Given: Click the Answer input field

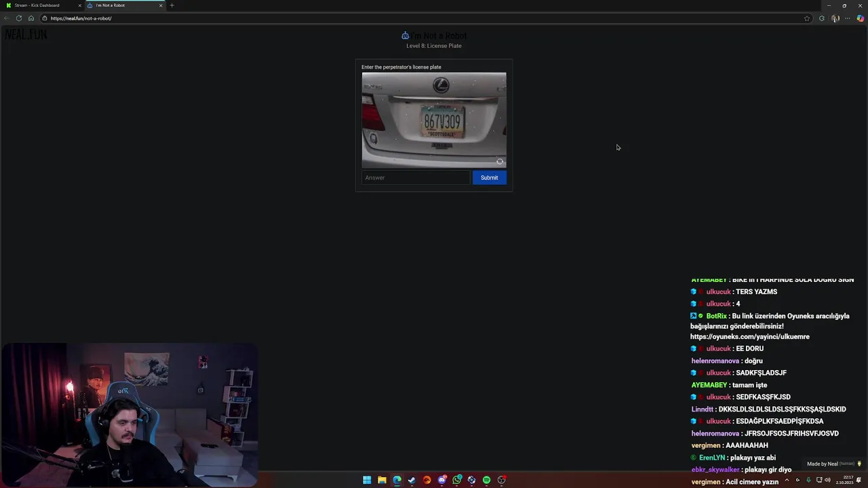Looking at the screenshot, I should pos(415,178).
